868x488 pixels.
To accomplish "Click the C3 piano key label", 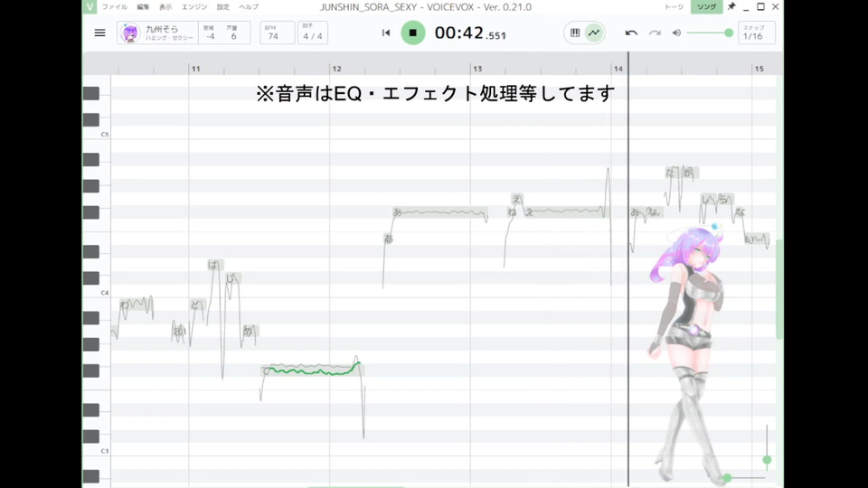I will (105, 451).
